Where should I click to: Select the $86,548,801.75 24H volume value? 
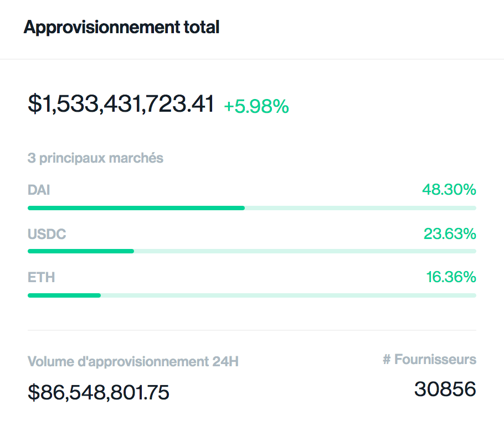pyautogui.click(x=99, y=392)
